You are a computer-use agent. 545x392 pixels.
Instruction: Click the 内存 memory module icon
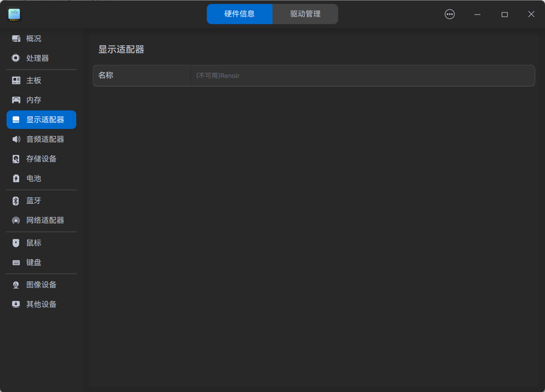tap(16, 100)
